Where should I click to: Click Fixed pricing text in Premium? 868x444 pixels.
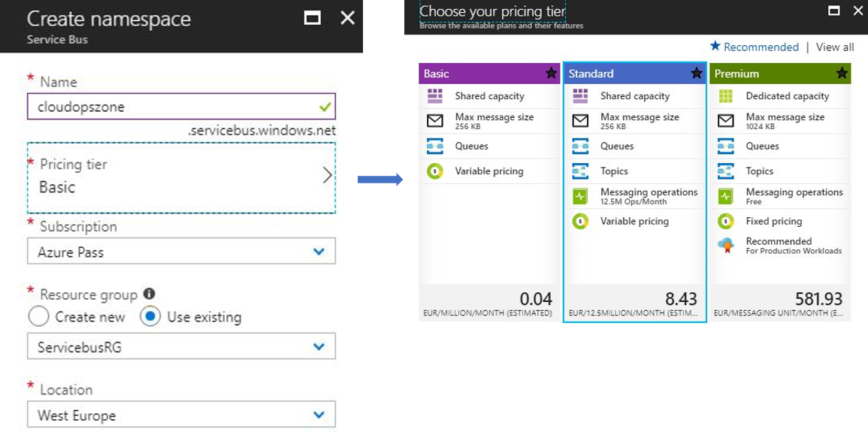pyautogui.click(x=774, y=222)
